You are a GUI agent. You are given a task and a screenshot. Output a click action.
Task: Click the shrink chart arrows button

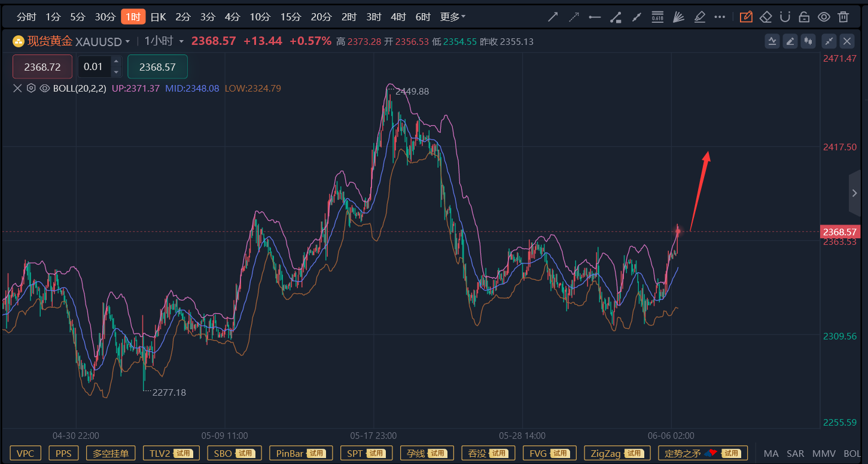pyautogui.click(x=829, y=41)
